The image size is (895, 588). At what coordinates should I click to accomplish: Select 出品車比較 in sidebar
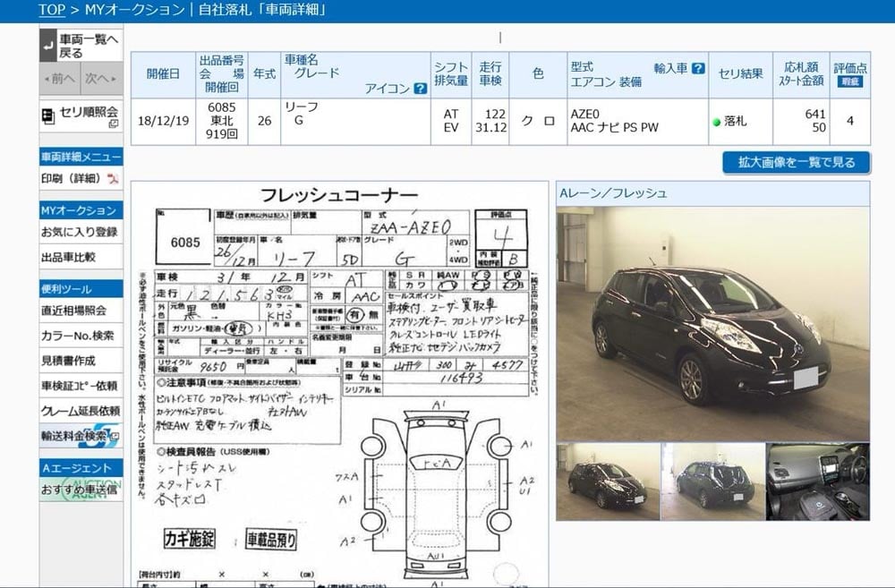(x=81, y=257)
